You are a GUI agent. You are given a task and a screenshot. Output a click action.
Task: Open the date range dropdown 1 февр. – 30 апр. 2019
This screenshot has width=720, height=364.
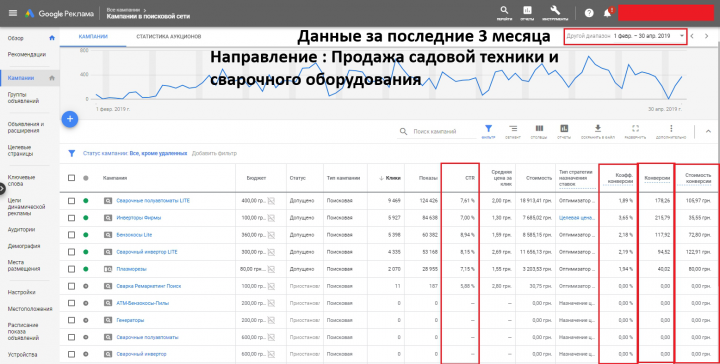click(x=625, y=36)
